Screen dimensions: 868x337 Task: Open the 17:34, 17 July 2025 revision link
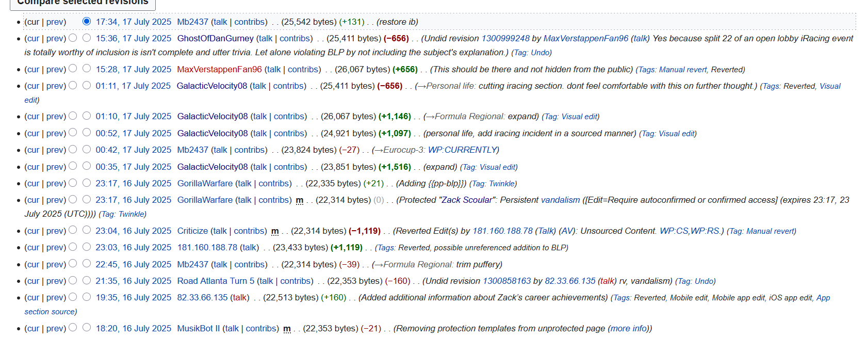[134, 22]
